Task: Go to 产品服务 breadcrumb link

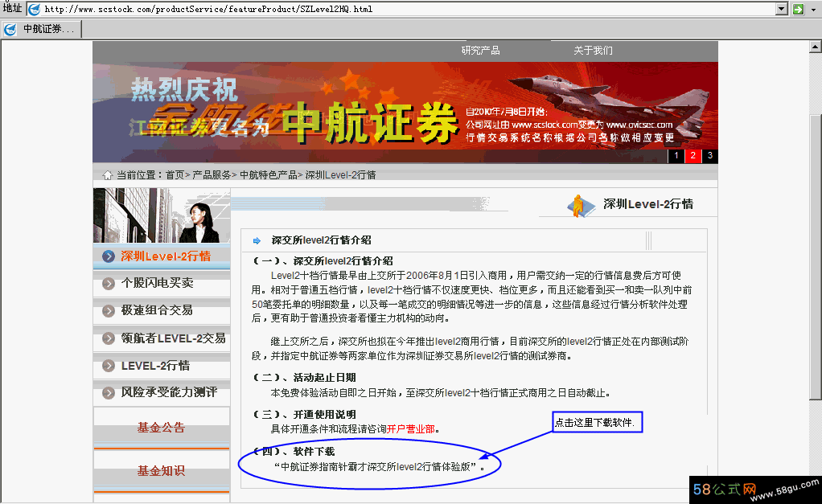Action: pyautogui.click(x=212, y=175)
